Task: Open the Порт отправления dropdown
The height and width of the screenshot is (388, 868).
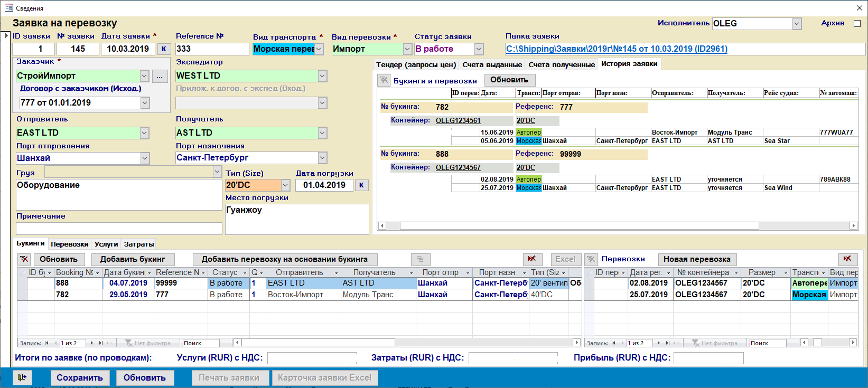Action: (145, 158)
